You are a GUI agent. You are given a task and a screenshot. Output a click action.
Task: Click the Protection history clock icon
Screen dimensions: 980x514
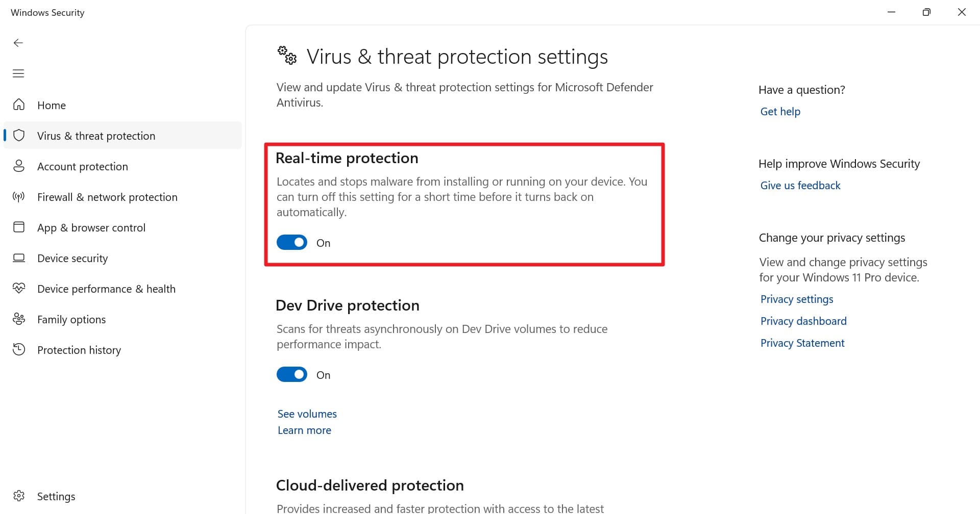coord(19,349)
